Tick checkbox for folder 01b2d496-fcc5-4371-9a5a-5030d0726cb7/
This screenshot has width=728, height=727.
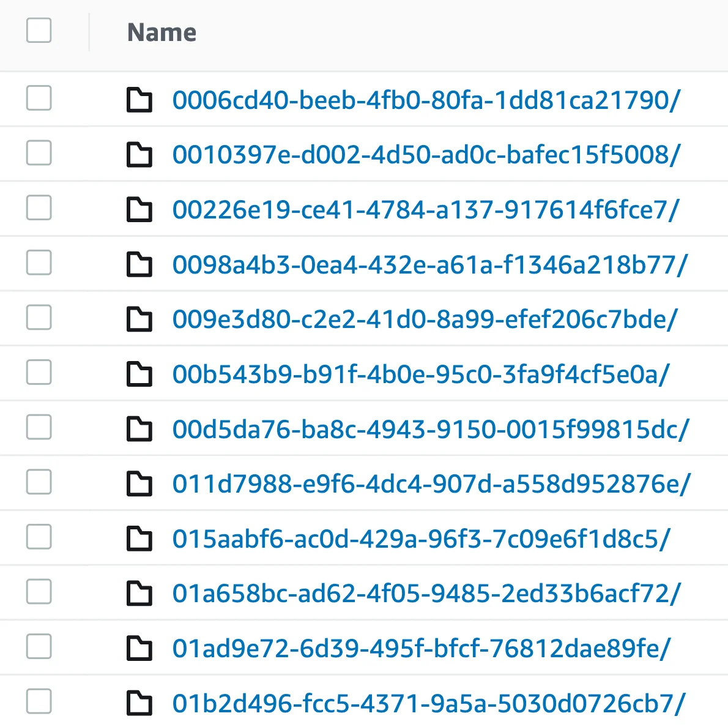coord(39,701)
